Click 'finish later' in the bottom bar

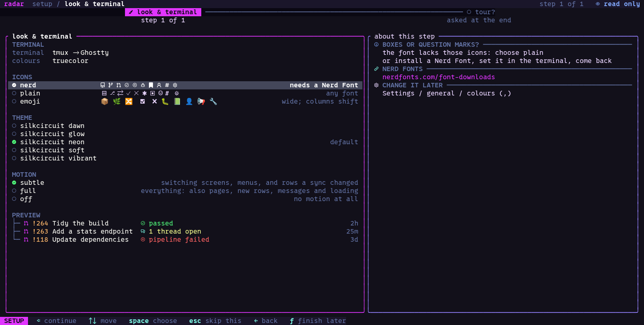pyautogui.click(x=322, y=321)
